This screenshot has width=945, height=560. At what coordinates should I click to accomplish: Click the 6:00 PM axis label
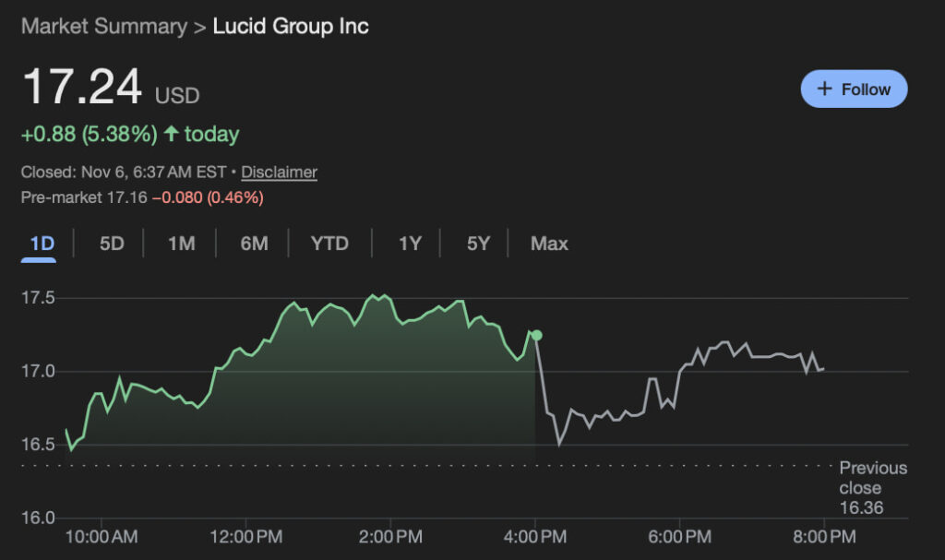point(679,535)
